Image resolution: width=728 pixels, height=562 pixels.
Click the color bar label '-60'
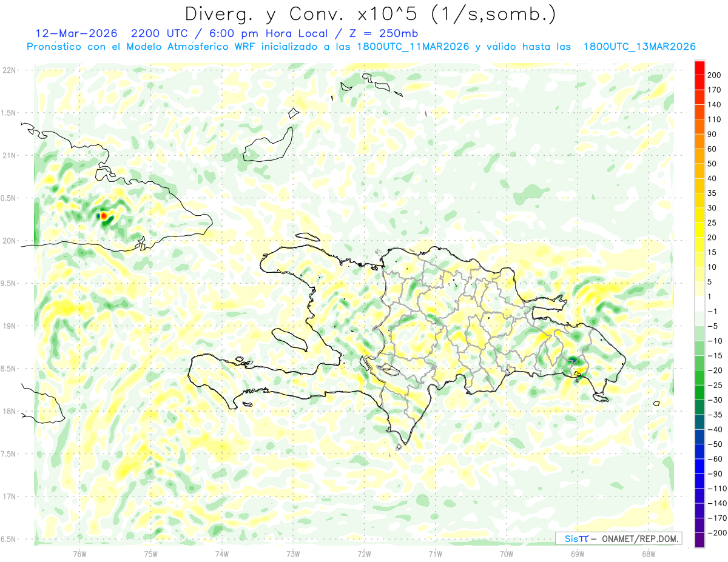pyautogui.click(x=715, y=459)
